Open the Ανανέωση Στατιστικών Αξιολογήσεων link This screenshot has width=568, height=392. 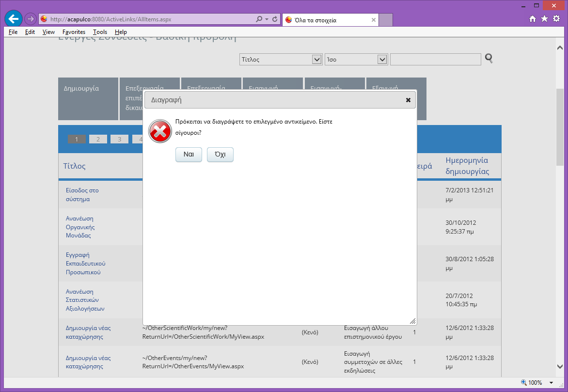pos(85,300)
